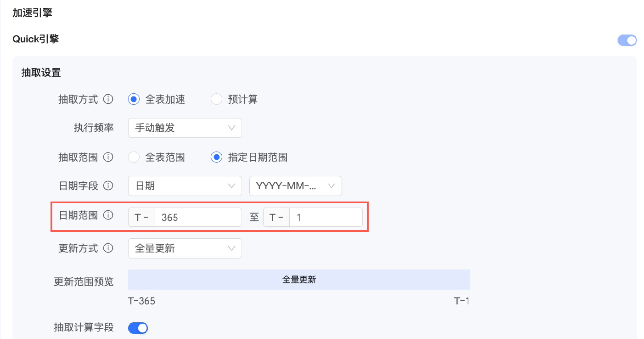The width and height of the screenshot is (644, 339).
Task: Select the 预计算 radio option
Action: (x=216, y=99)
